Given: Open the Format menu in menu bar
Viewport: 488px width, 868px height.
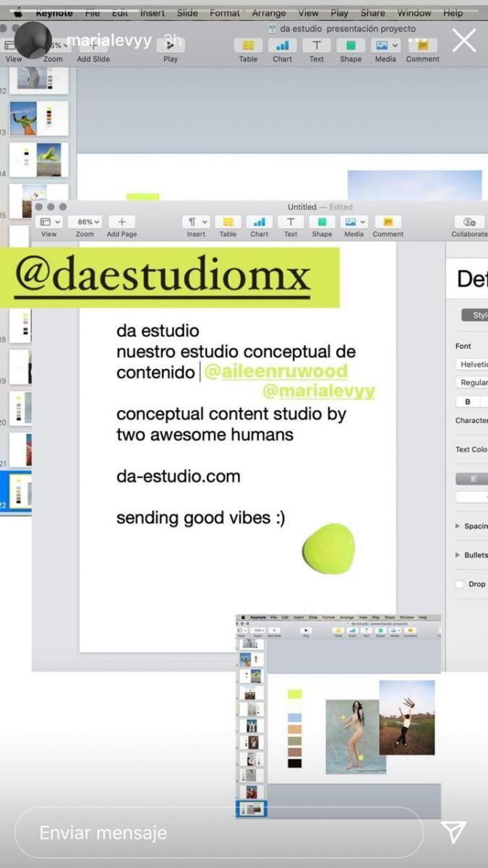Looking at the screenshot, I should point(224,13).
